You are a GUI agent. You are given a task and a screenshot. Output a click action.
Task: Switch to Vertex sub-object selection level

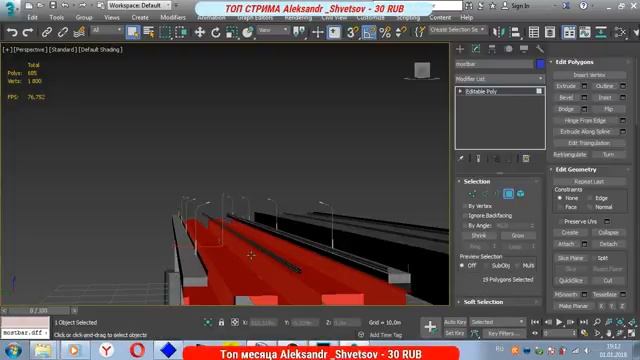pyautogui.click(x=472, y=194)
